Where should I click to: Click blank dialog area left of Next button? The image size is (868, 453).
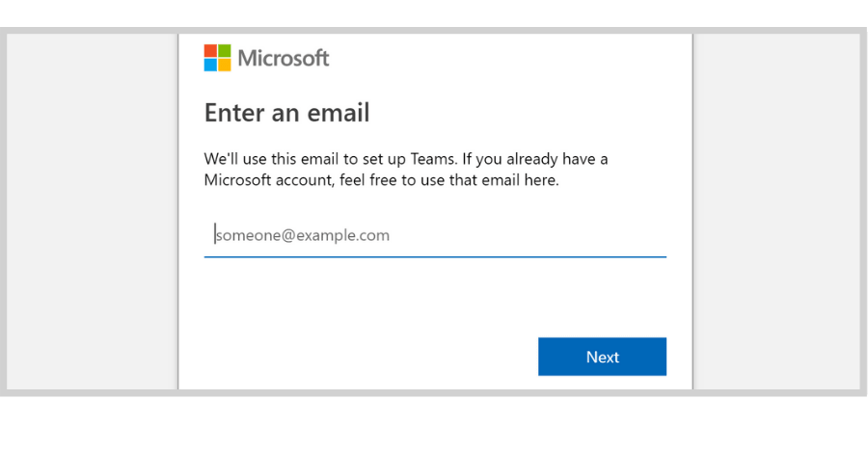(366, 357)
